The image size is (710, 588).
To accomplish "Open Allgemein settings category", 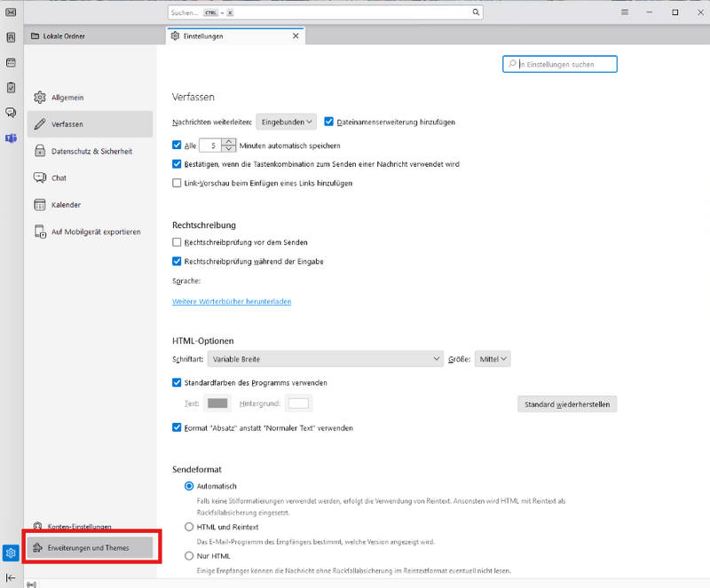I will pos(90,98).
